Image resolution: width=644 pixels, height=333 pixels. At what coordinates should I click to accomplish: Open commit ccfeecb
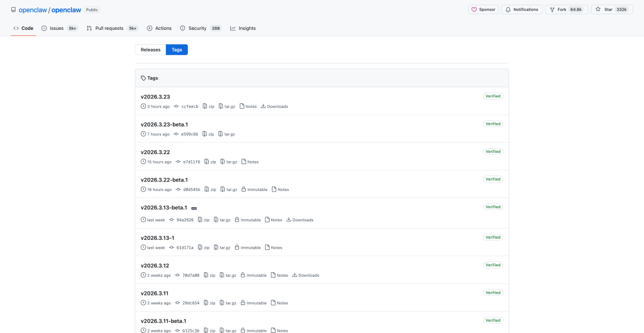190,106
